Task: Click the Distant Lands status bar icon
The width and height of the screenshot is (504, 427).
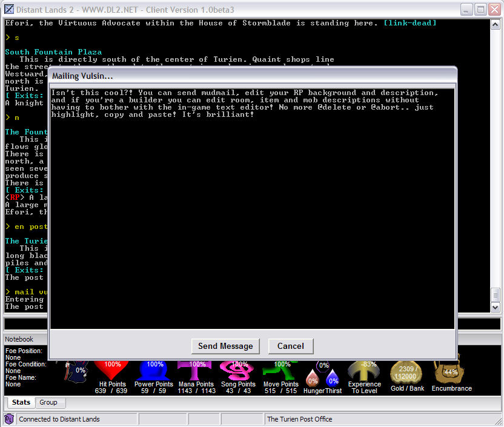Action: point(9,419)
